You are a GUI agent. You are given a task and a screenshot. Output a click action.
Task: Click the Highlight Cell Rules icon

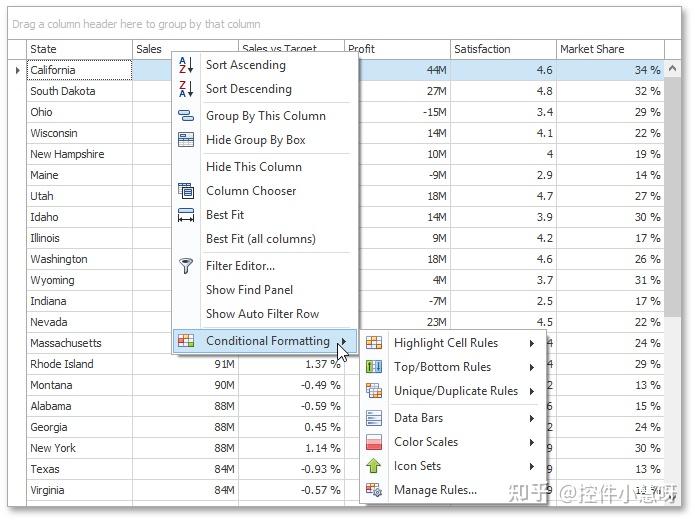pyautogui.click(x=374, y=343)
